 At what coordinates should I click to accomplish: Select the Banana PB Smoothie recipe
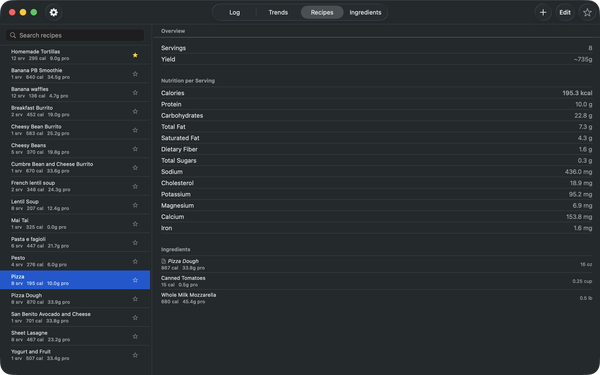point(75,74)
